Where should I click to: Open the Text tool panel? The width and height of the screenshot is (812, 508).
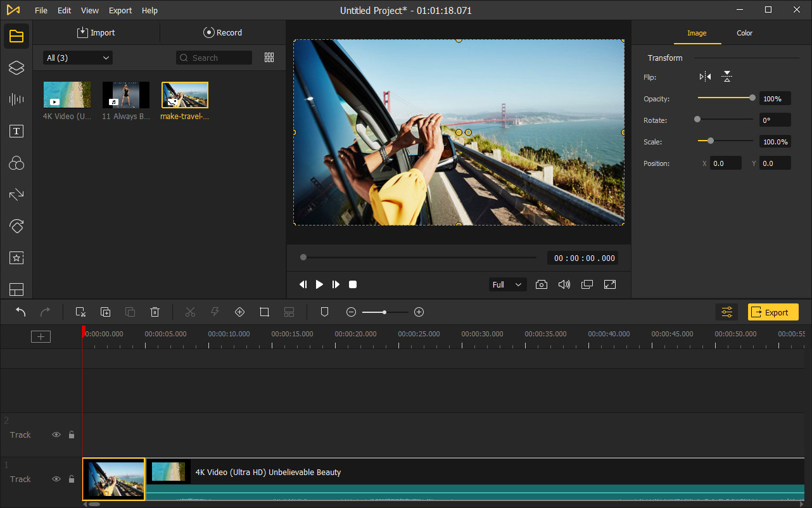16,131
